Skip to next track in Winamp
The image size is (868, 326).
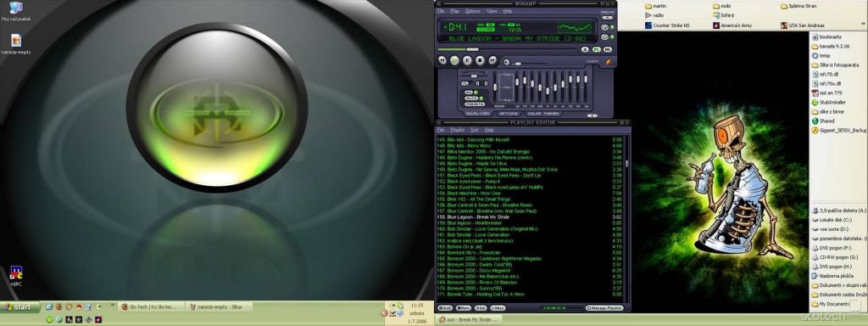(492, 60)
